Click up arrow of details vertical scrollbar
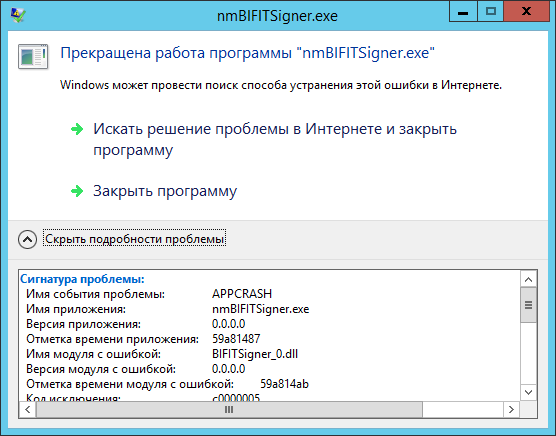The image size is (556, 436). tap(528, 279)
